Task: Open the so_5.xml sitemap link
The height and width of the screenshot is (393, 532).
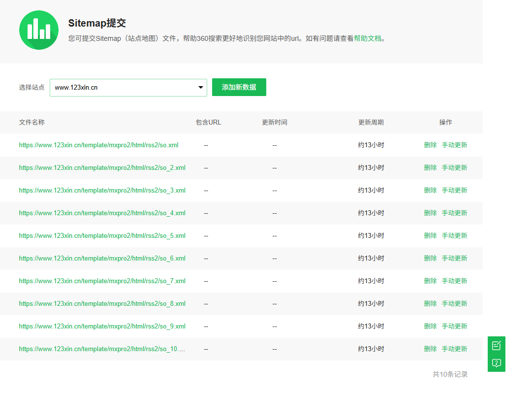Action: tap(102, 235)
